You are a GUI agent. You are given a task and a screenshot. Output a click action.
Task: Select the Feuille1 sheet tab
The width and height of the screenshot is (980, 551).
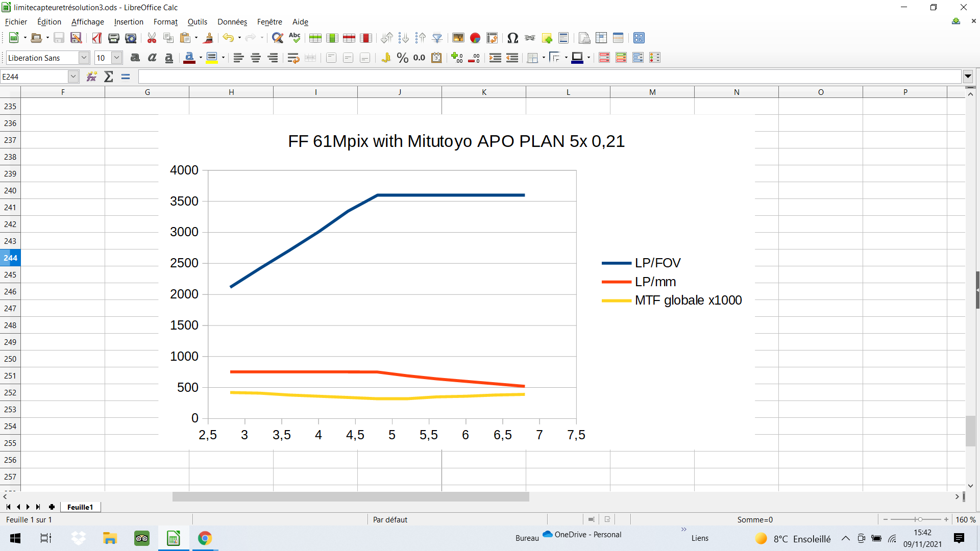click(80, 507)
